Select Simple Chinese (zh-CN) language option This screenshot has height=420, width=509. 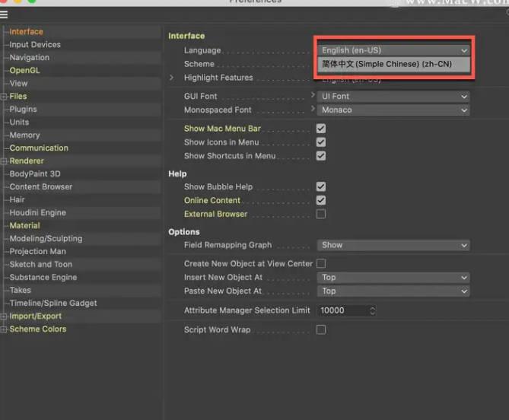[x=387, y=65]
